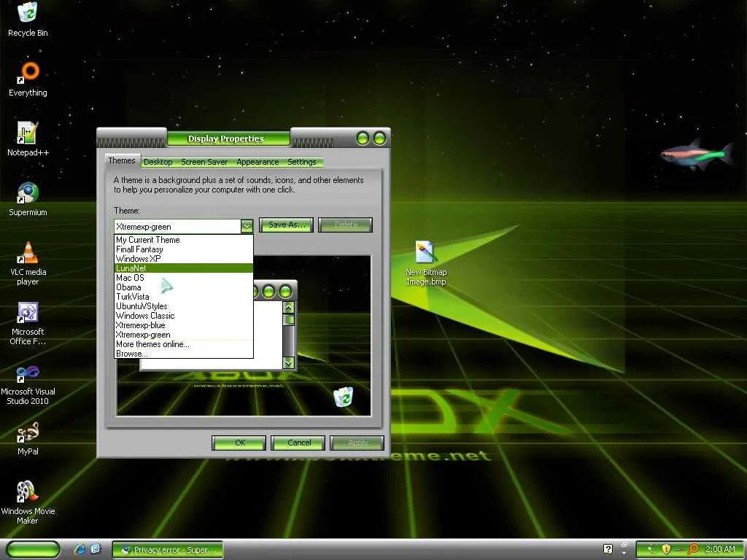Image resolution: width=747 pixels, height=560 pixels.
Task: Click the green Start button
Action: coord(33,549)
